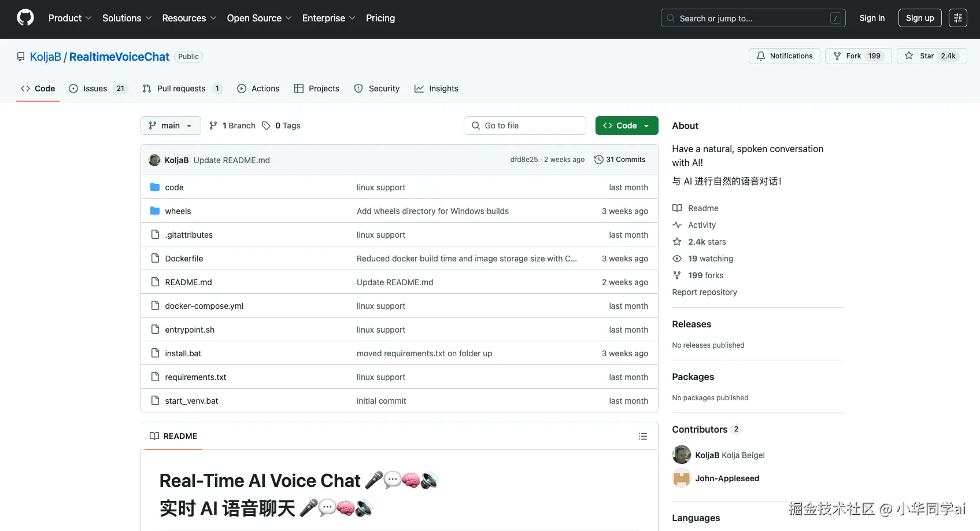980x531 pixels.
Task: Switch to the Issues tab
Action: 98,89
